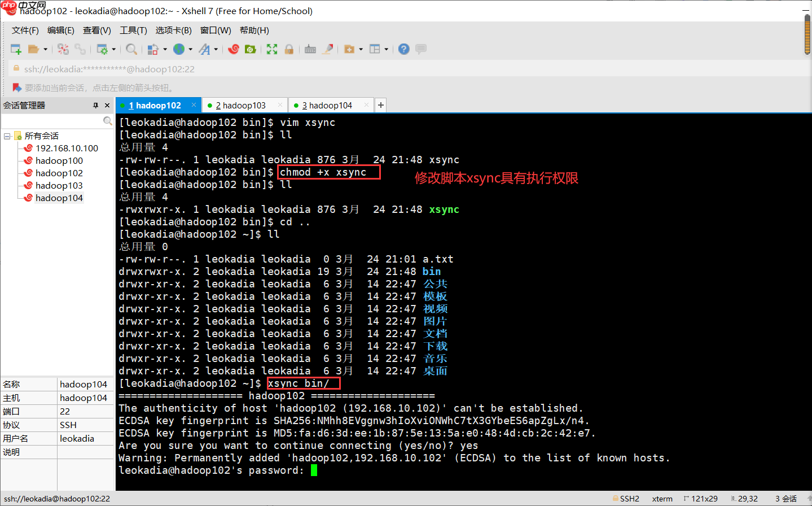Open the Help question mark icon
This screenshot has height=506, width=812.
coord(403,50)
